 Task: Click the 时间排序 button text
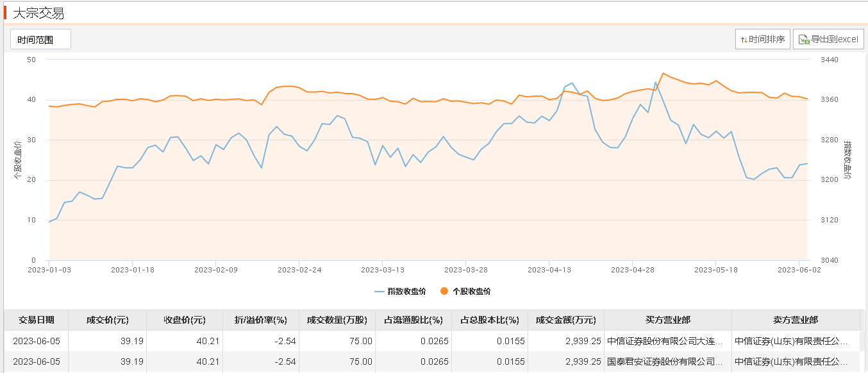coord(767,39)
